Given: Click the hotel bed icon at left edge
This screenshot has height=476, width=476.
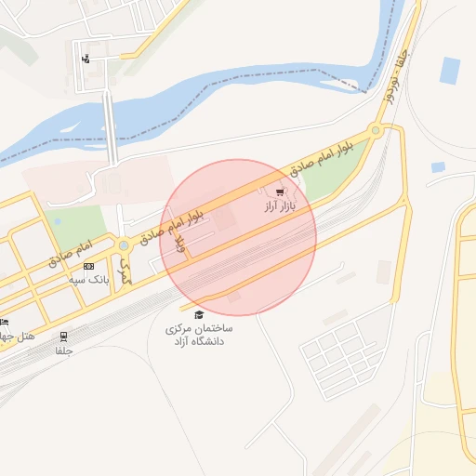Looking at the screenshot, I should coord(4,323).
